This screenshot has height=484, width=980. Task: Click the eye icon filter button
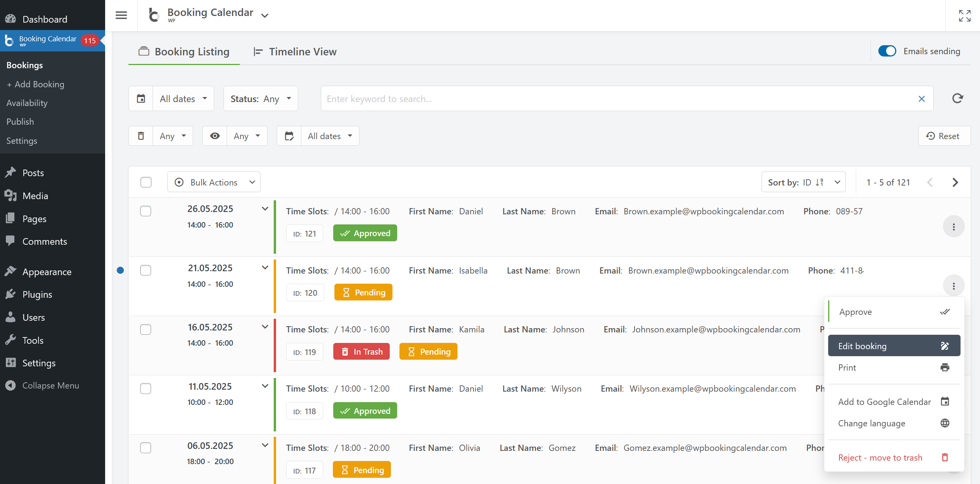[x=215, y=136]
